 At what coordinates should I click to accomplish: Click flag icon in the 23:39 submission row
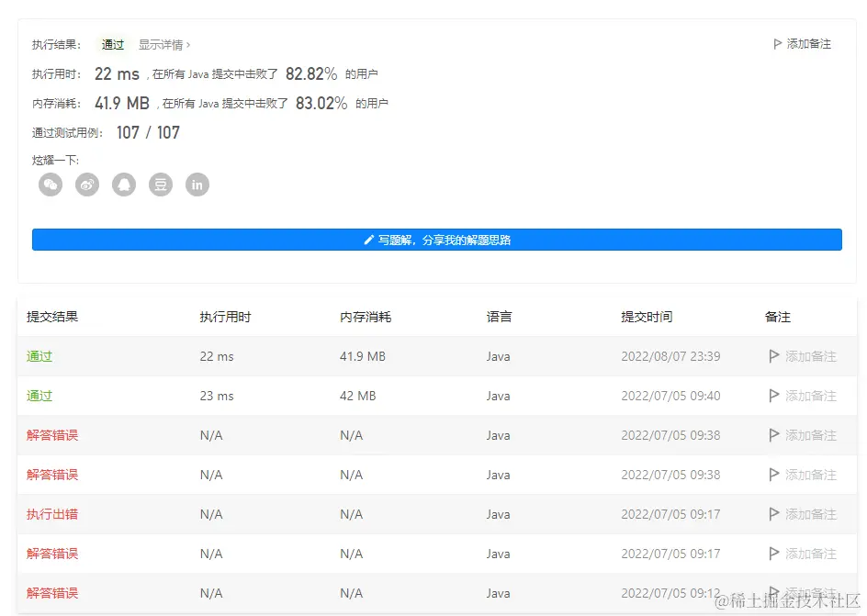pyautogui.click(x=773, y=356)
